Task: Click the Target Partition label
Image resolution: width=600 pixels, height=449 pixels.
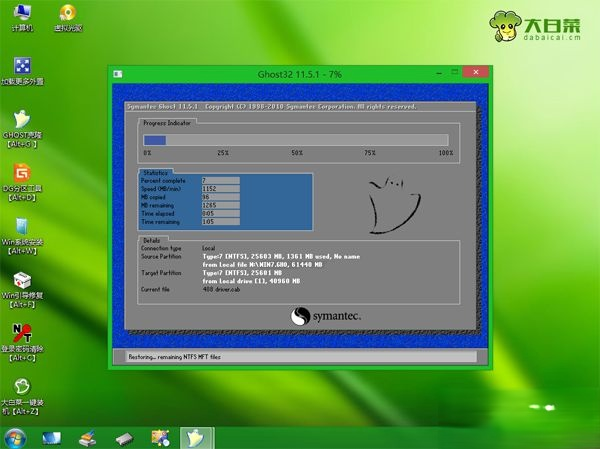Action: click(x=161, y=273)
